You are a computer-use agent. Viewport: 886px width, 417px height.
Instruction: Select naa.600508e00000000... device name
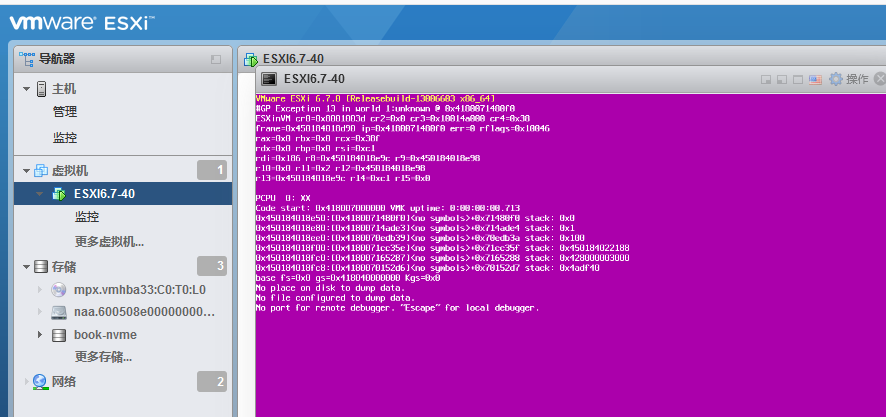(145, 312)
